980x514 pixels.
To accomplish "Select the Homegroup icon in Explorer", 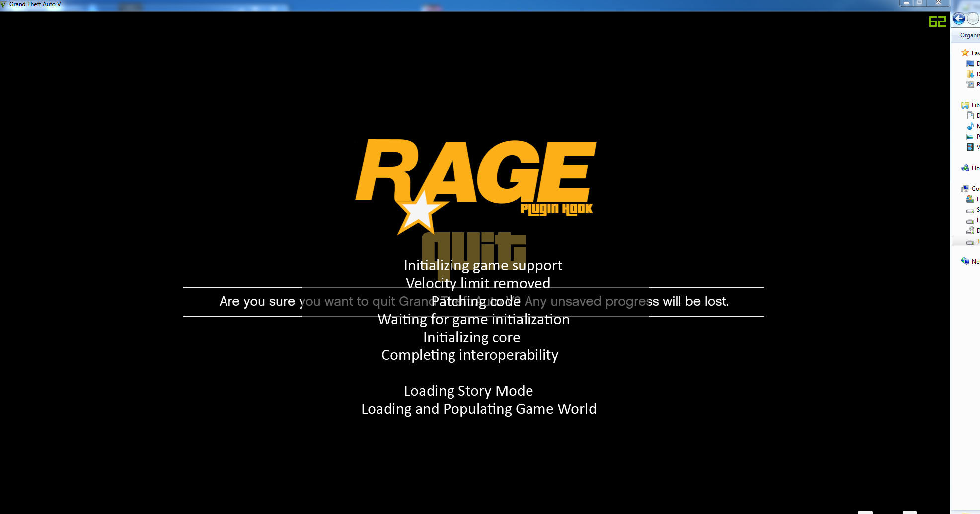I will (965, 168).
